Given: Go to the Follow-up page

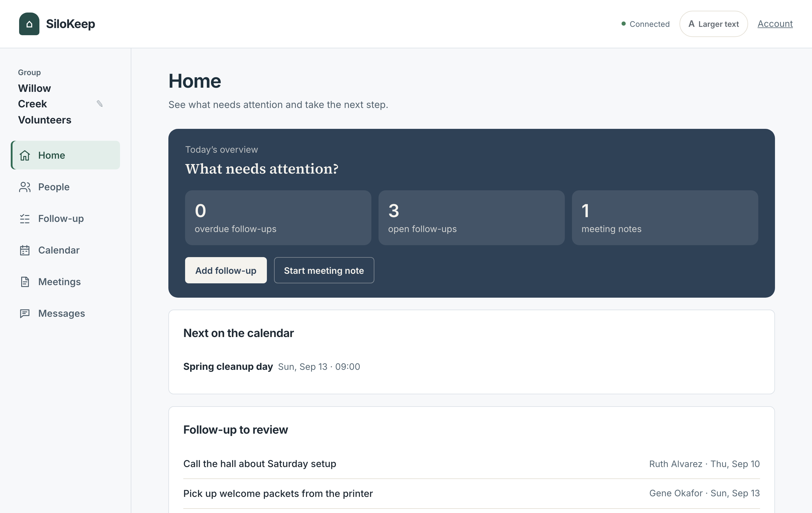Looking at the screenshot, I should pyautogui.click(x=65, y=219).
